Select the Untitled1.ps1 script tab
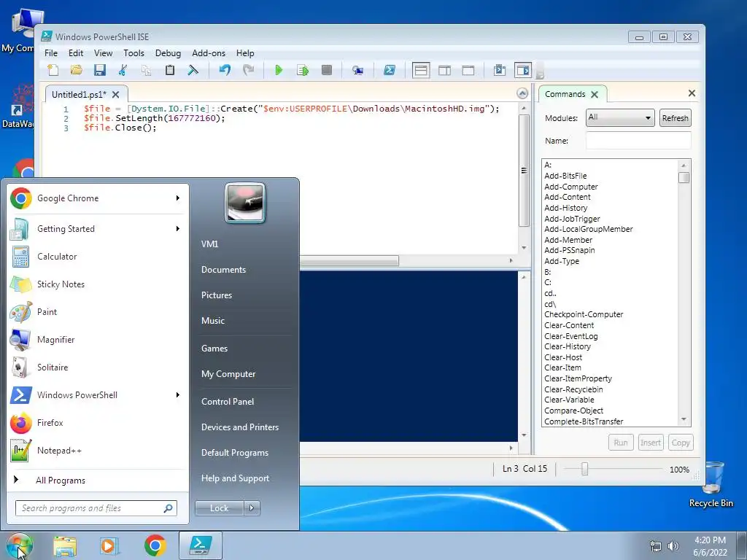 (x=79, y=94)
